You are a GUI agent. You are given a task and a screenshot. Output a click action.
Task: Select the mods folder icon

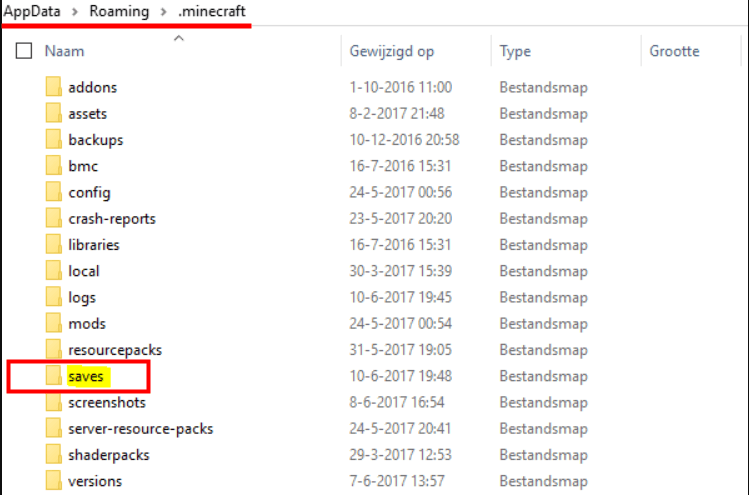tap(54, 323)
